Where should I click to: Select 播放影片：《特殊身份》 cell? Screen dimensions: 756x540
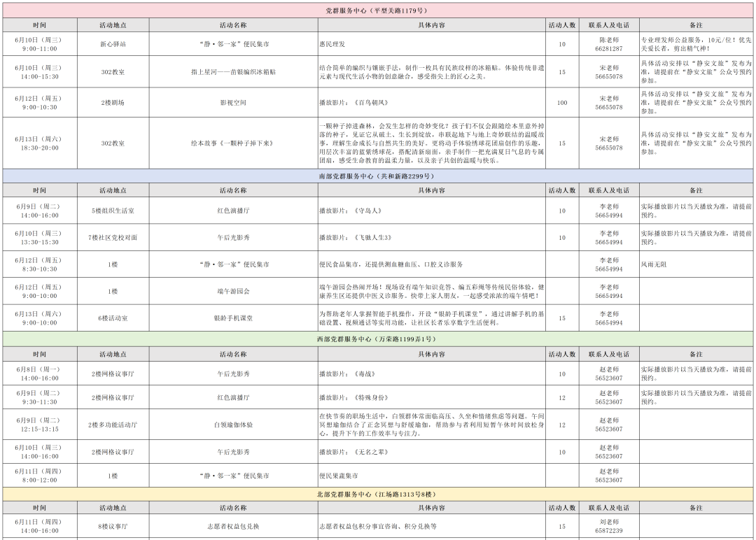pyautogui.click(x=431, y=397)
